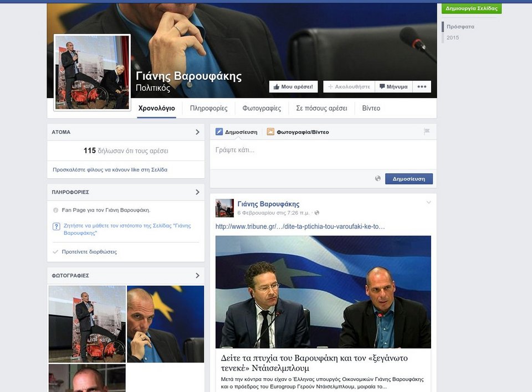Open the Βίντεο tab

pyautogui.click(x=371, y=108)
